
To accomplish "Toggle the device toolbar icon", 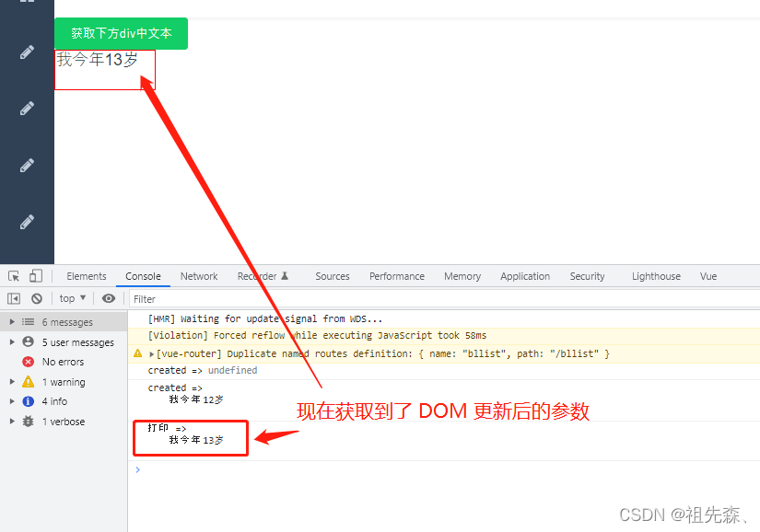I will tap(36, 276).
